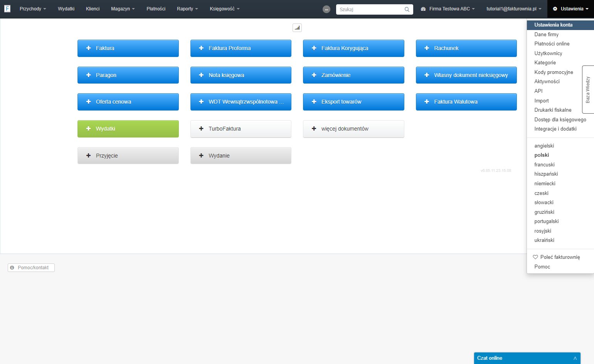
Task: Open the Firma Testowa ABC dropdown
Action: click(448, 9)
